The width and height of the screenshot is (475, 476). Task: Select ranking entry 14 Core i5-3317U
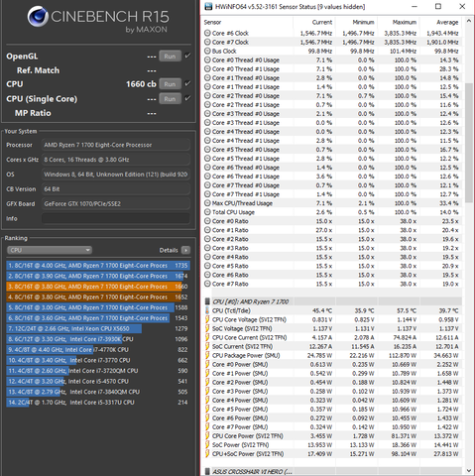point(98,403)
